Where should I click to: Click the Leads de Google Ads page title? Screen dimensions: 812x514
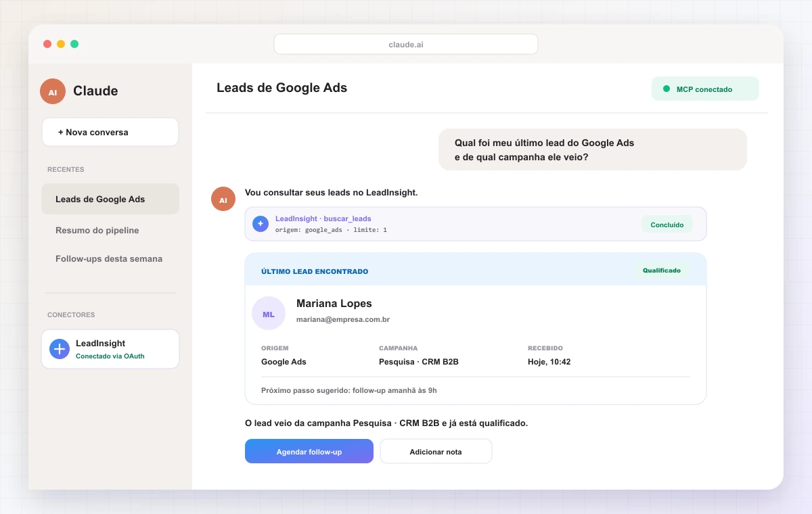(281, 88)
